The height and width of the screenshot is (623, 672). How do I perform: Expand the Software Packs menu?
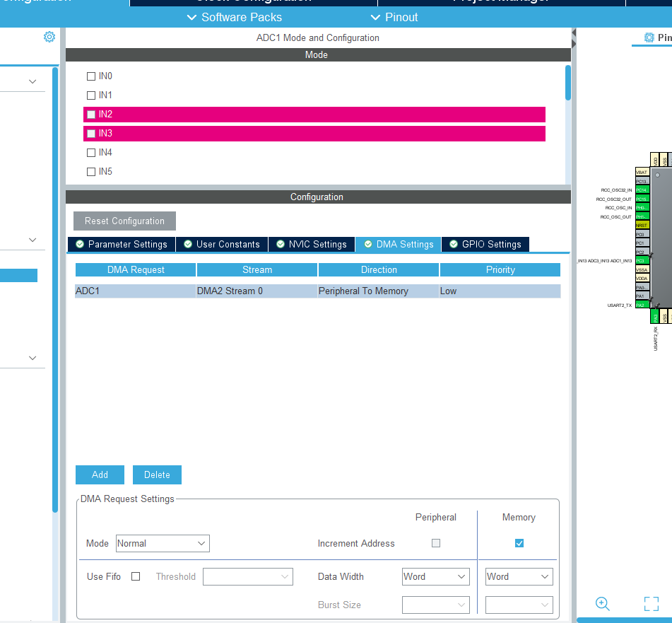click(234, 17)
